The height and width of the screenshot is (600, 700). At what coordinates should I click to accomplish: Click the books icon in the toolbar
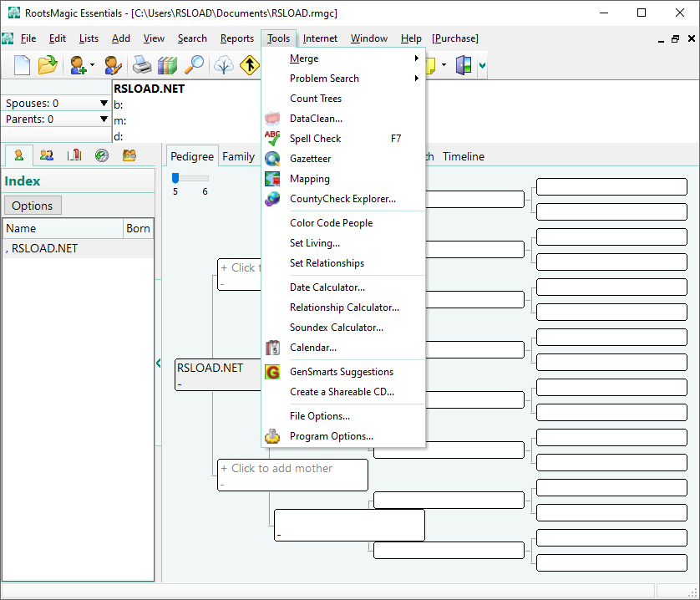(x=167, y=65)
